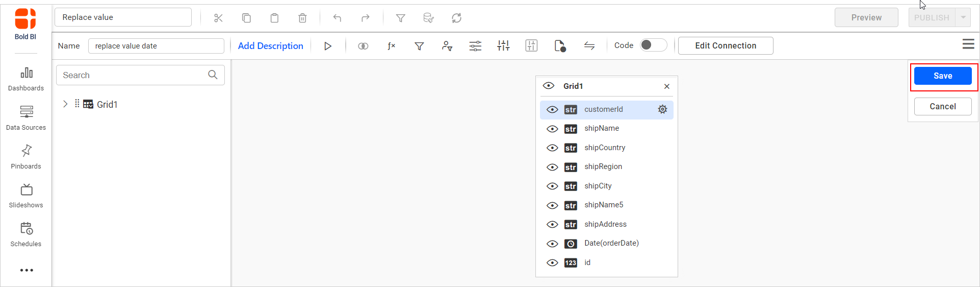Click the trash delete icon
The height and width of the screenshot is (287, 980).
[x=302, y=18]
